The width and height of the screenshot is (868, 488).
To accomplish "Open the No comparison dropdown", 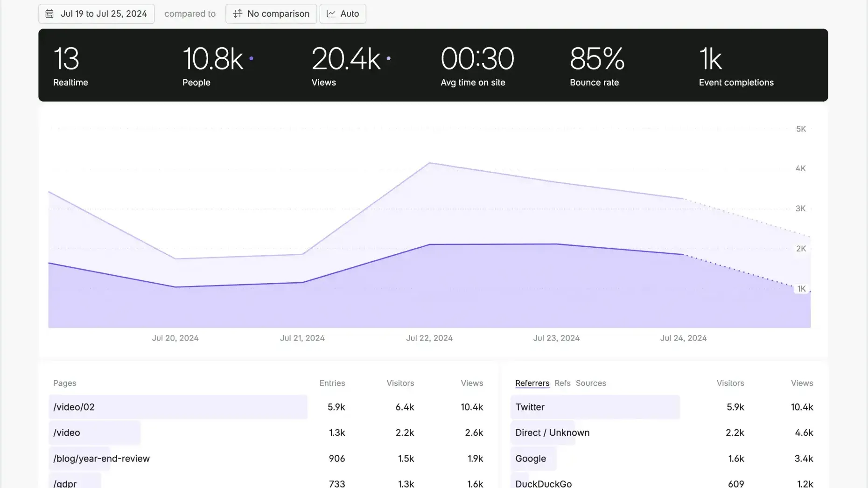I will click(x=271, y=14).
